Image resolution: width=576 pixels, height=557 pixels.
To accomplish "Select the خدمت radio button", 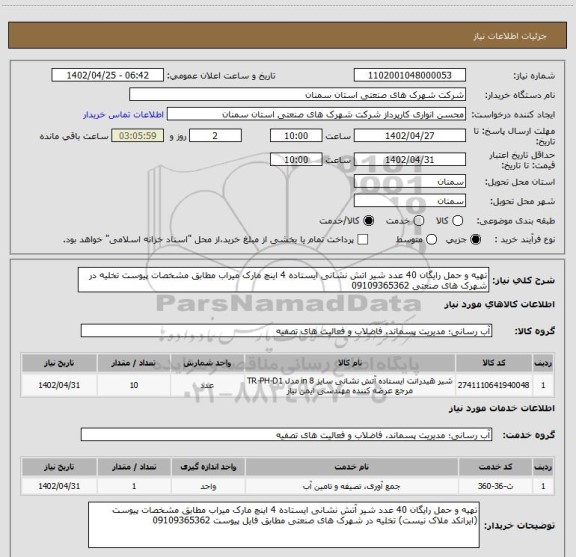I will [x=419, y=220].
